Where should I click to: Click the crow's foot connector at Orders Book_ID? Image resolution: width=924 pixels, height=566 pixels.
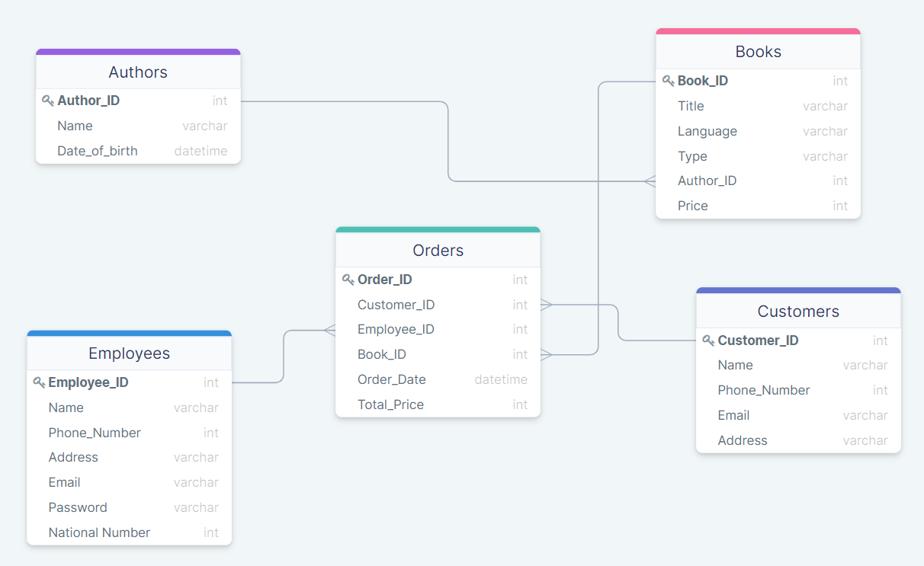(547, 354)
